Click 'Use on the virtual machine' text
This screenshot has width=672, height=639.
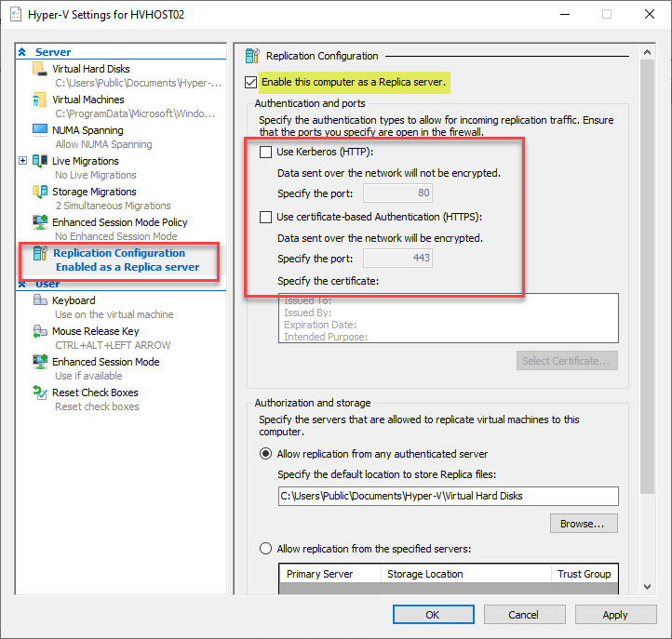(114, 314)
